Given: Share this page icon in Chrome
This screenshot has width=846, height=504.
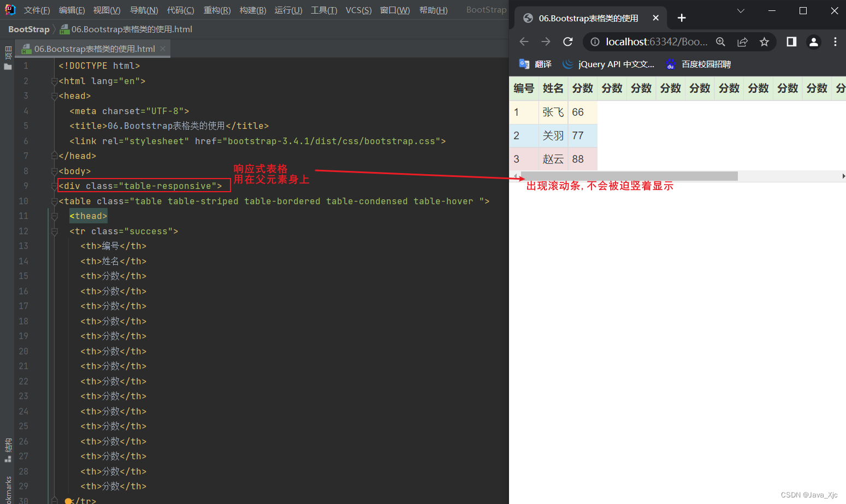Looking at the screenshot, I should (742, 41).
